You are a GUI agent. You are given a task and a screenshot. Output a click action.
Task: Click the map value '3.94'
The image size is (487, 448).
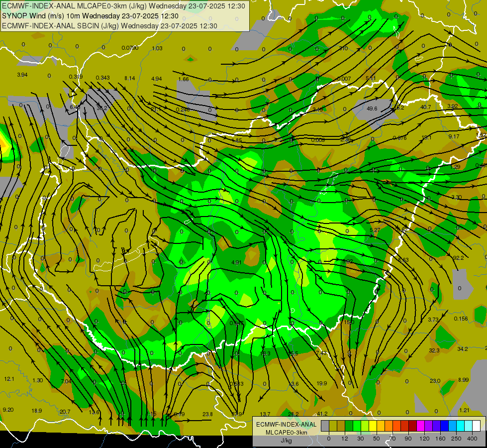click(22, 75)
